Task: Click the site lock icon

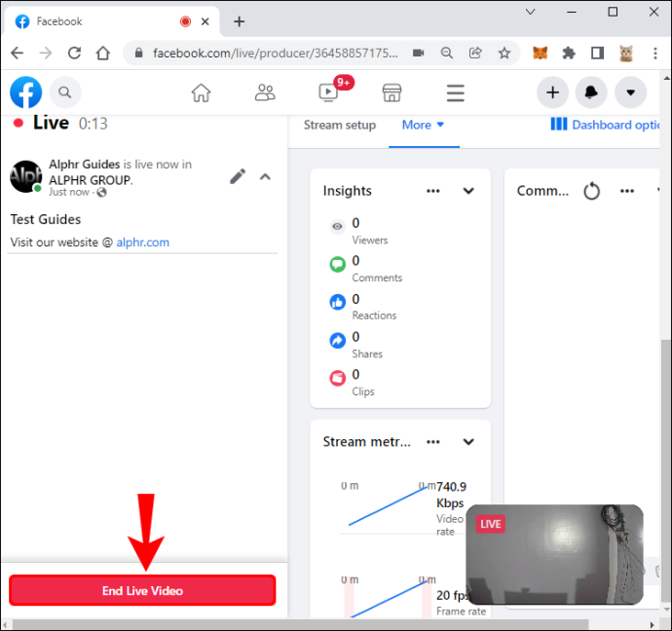Action: pos(138,54)
